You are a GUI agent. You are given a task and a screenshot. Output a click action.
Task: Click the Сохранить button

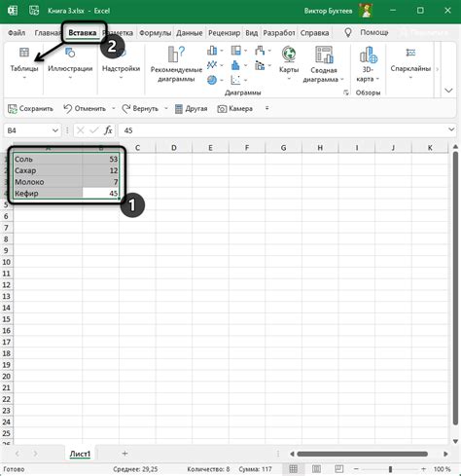pos(30,109)
